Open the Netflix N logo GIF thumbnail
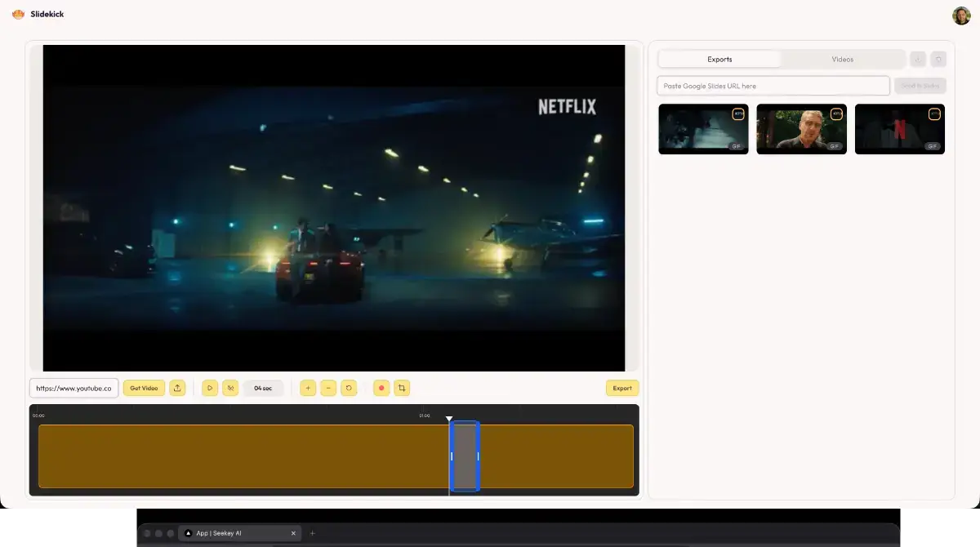This screenshot has height=547, width=980. pyautogui.click(x=899, y=129)
